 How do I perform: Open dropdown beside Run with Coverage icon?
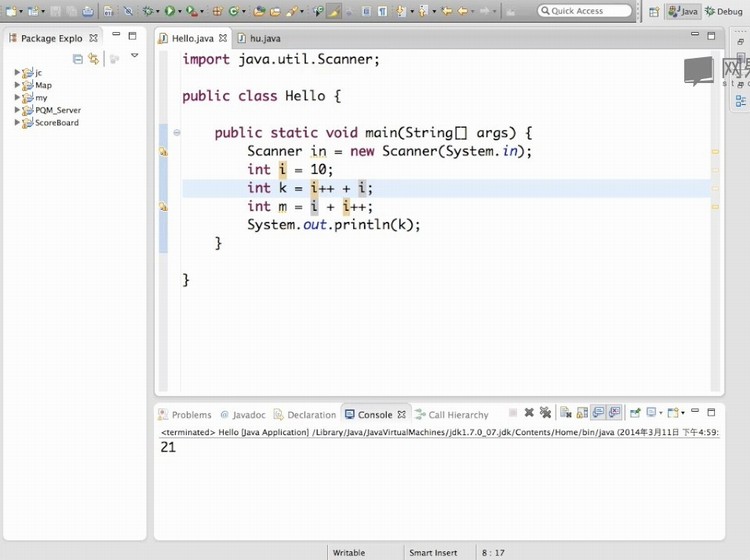[x=201, y=11]
